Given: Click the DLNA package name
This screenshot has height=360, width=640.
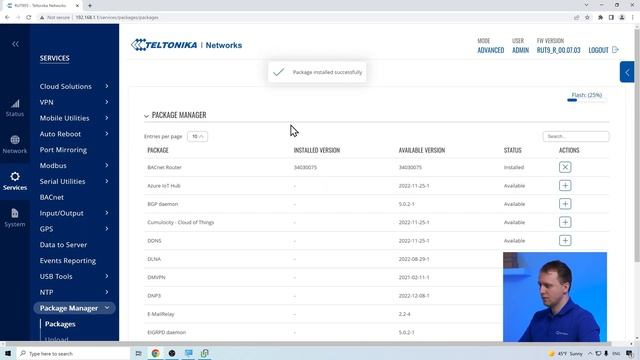Looking at the screenshot, I should pyautogui.click(x=154, y=259).
